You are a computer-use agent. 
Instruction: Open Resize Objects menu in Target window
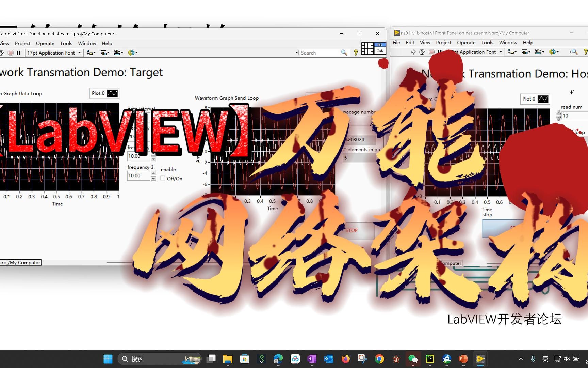(x=118, y=53)
